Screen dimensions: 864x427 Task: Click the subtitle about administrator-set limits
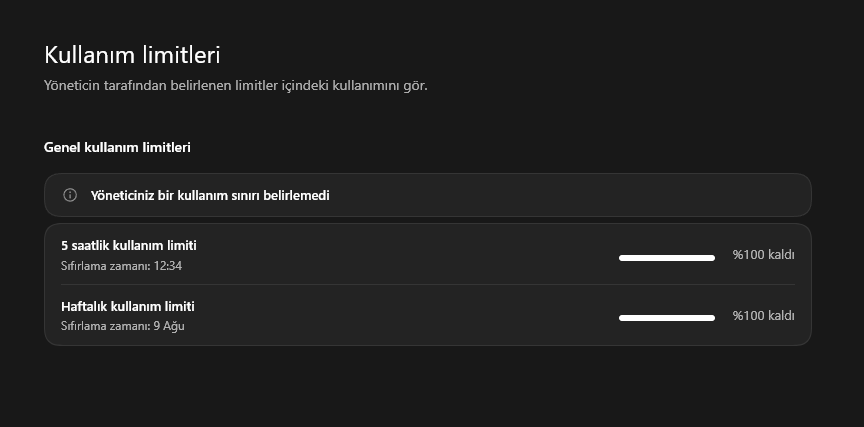(x=236, y=86)
